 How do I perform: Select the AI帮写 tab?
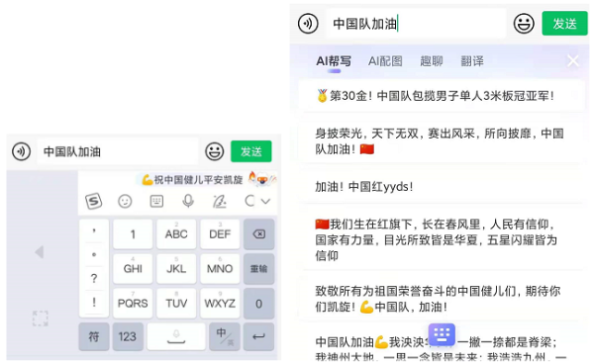click(334, 61)
